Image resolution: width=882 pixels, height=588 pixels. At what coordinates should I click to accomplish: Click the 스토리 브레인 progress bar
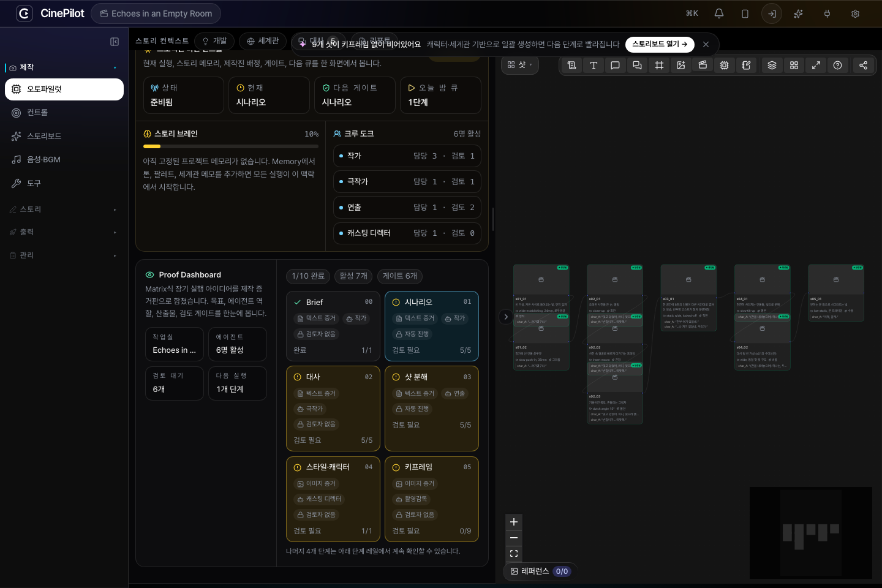231,146
